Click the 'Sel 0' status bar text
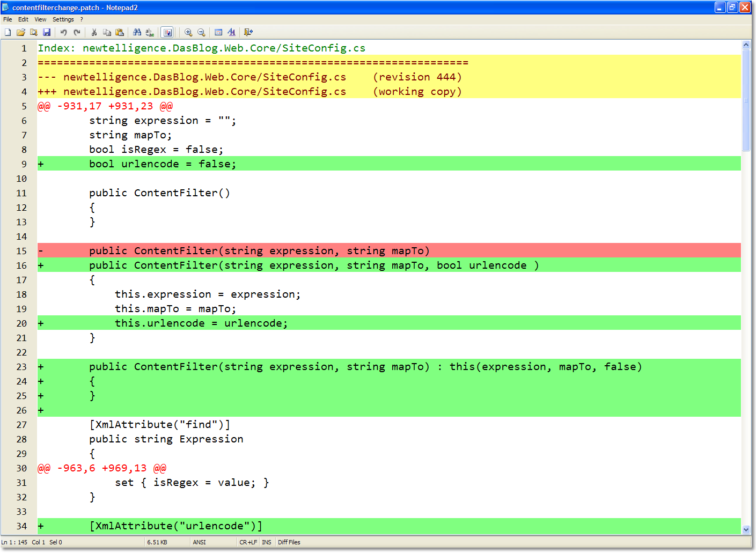This screenshot has width=756, height=554. (x=56, y=542)
